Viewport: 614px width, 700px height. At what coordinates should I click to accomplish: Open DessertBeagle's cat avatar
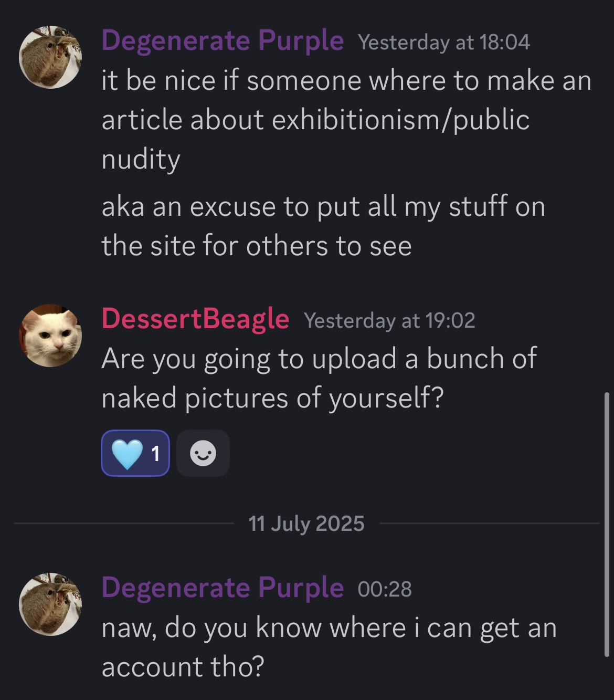(x=50, y=335)
